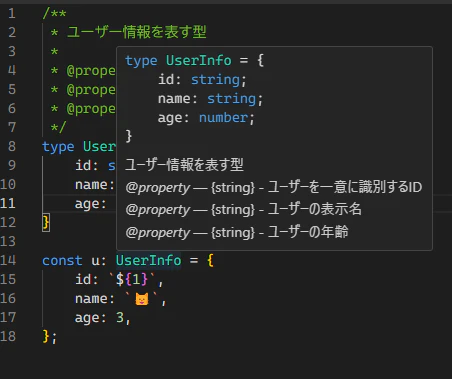Click line number 14 in the gutter
This screenshot has width=452, height=379.
tap(8, 260)
